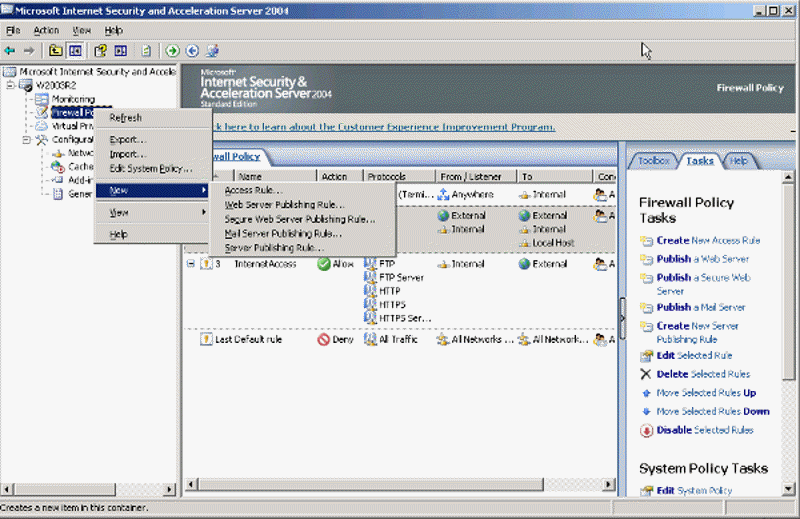Click the red Deny icon on Last Default rule
The image size is (800, 519).
[x=323, y=339]
